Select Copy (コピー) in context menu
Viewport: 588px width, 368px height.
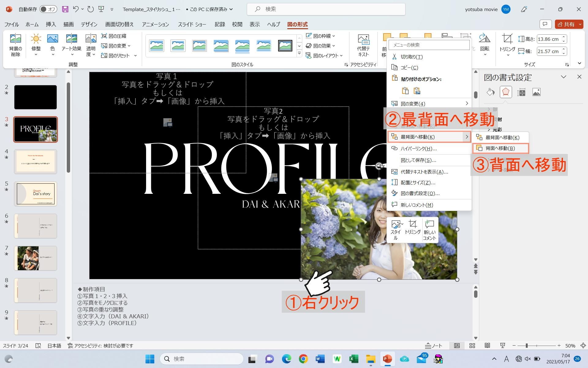[x=429, y=67]
